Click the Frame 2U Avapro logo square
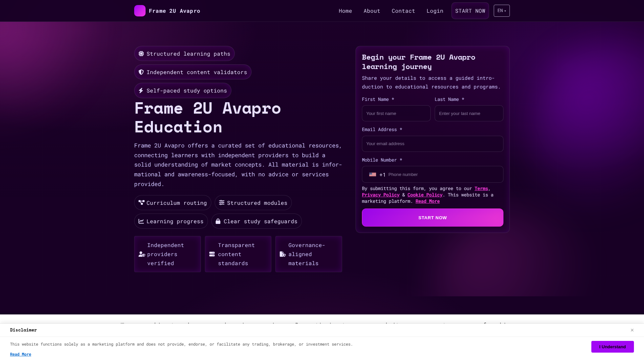The image size is (644, 362). [x=140, y=11]
